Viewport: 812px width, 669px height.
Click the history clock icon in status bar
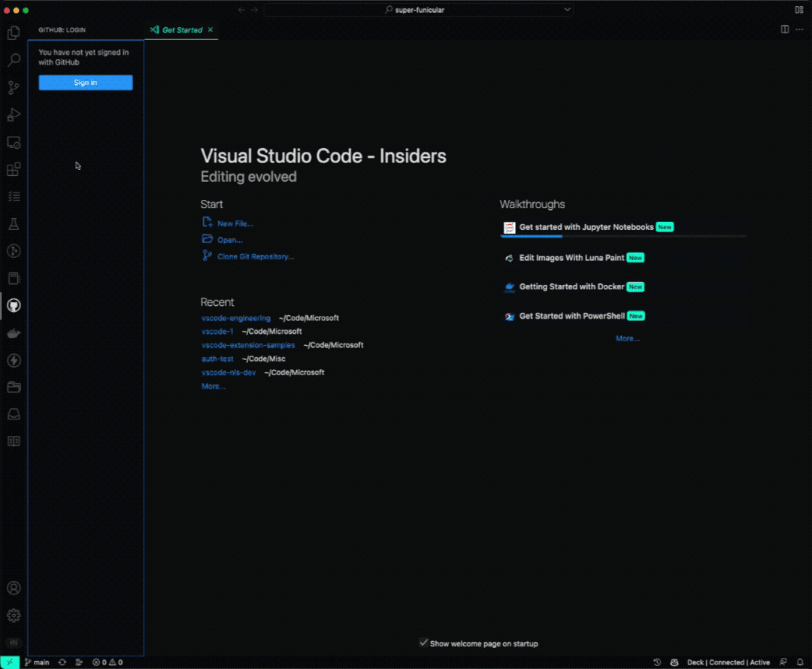657,662
